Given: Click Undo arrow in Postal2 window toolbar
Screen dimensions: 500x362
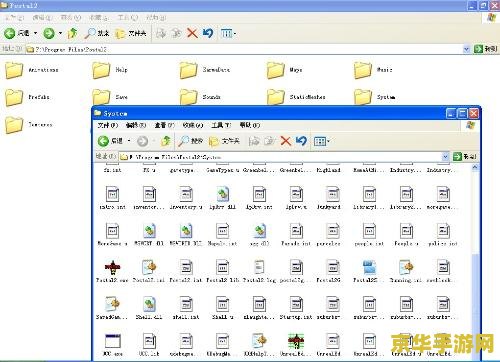Looking at the screenshot, I should point(208,33).
